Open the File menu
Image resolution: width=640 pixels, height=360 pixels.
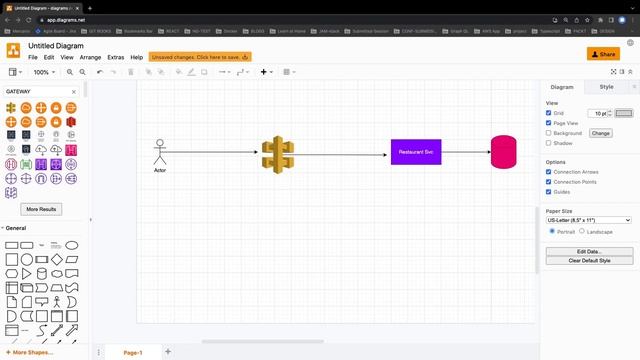(33, 57)
